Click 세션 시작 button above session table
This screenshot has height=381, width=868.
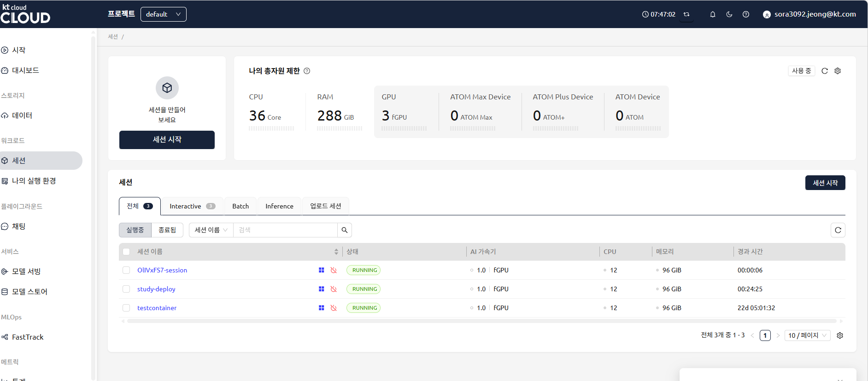pos(825,183)
